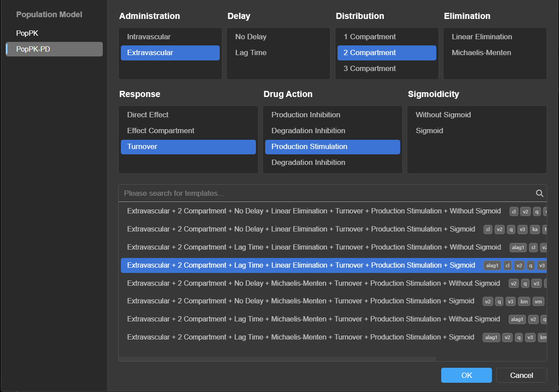Select No Delay option
This screenshot has height=392, width=559.
pyautogui.click(x=278, y=37)
